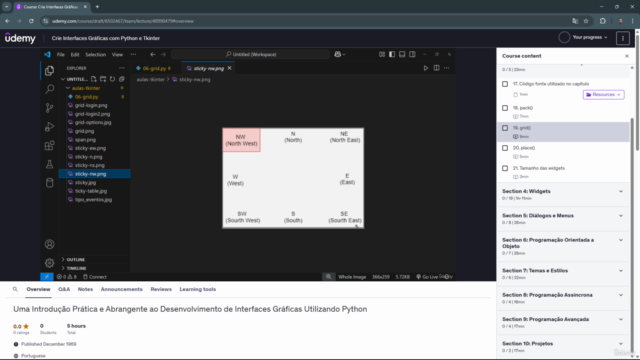Open the Accounts icon in activity bar
Viewport: 640px width, 360px height.
pos(49,244)
